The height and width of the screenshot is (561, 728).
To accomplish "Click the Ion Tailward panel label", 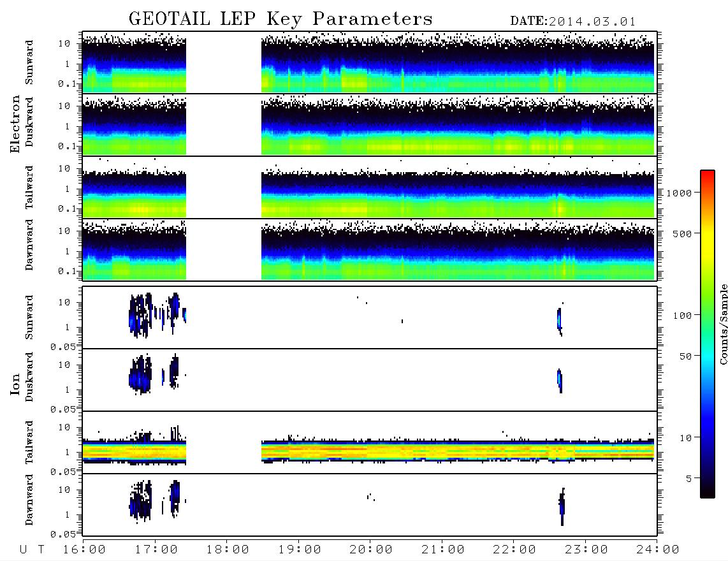I will [29, 442].
